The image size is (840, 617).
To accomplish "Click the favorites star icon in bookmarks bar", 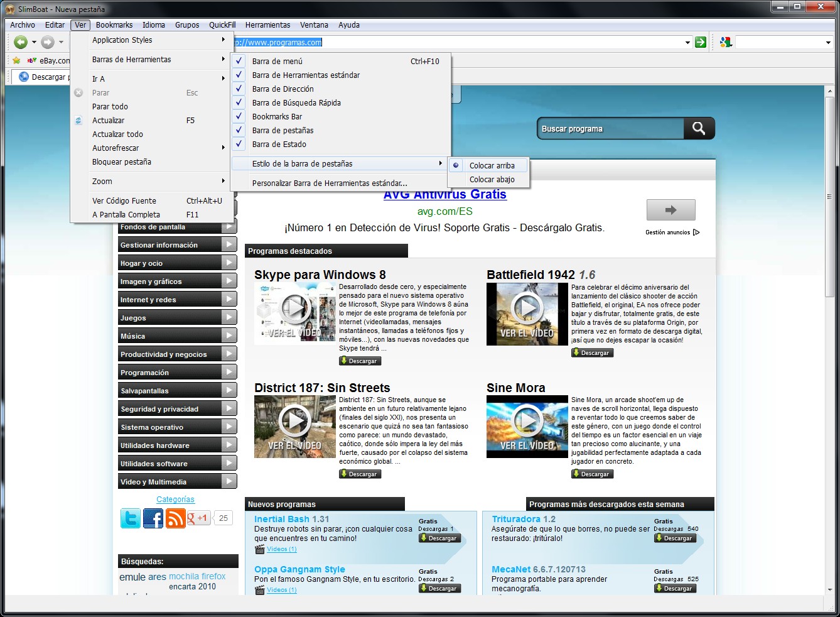I will click(16, 60).
